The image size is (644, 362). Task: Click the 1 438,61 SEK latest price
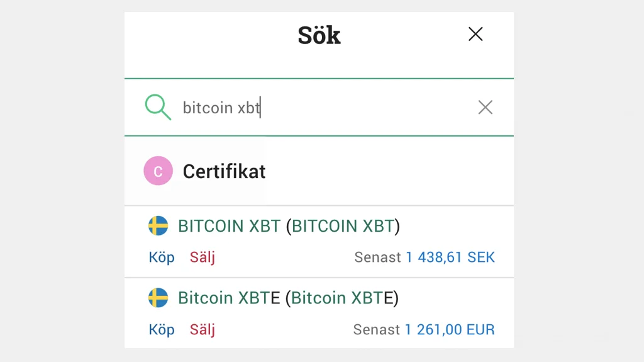pos(450,257)
